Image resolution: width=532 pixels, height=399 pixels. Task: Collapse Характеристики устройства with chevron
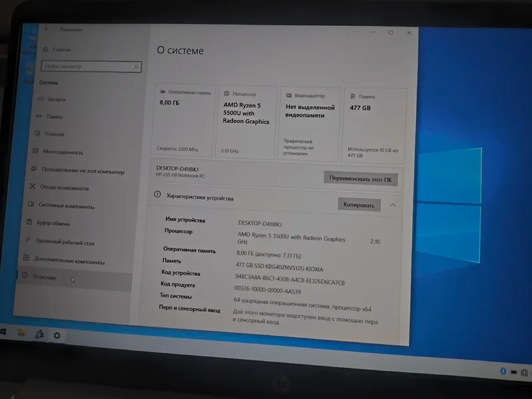393,205
